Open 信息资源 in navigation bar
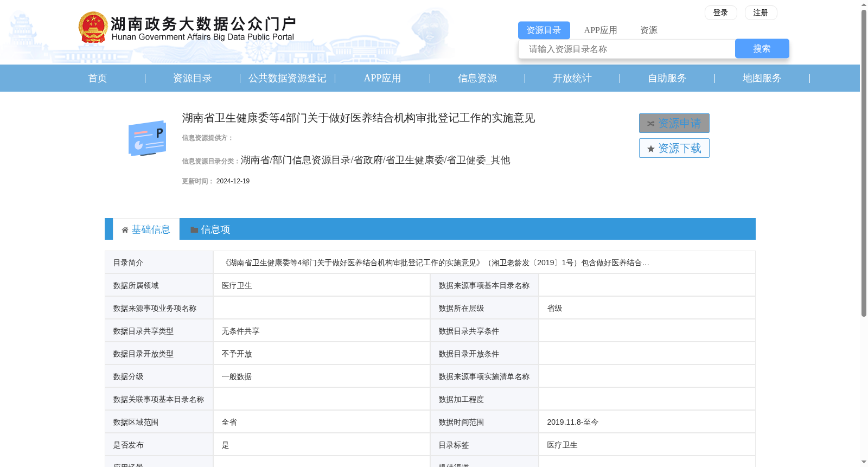 (x=477, y=78)
